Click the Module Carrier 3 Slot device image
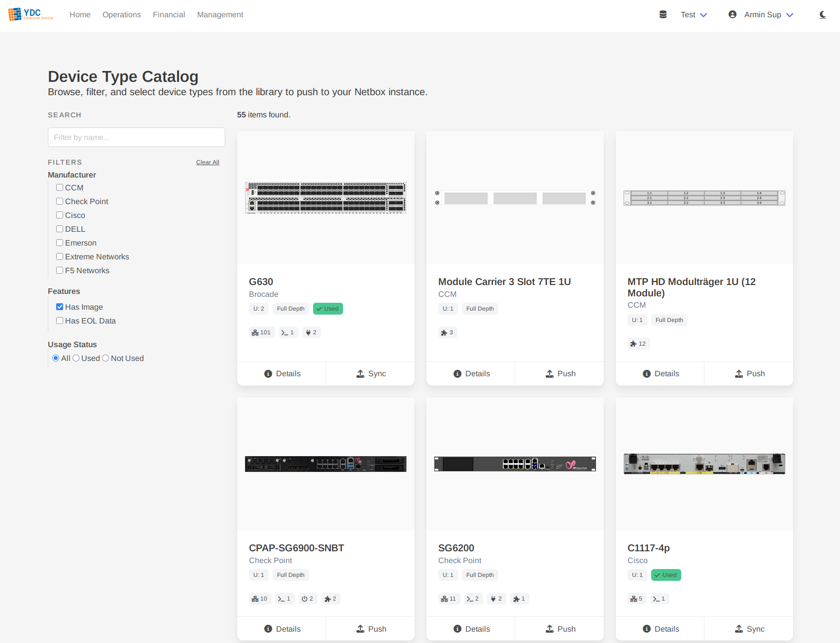This screenshot has height=643, width=840. [x=515, y=198]
